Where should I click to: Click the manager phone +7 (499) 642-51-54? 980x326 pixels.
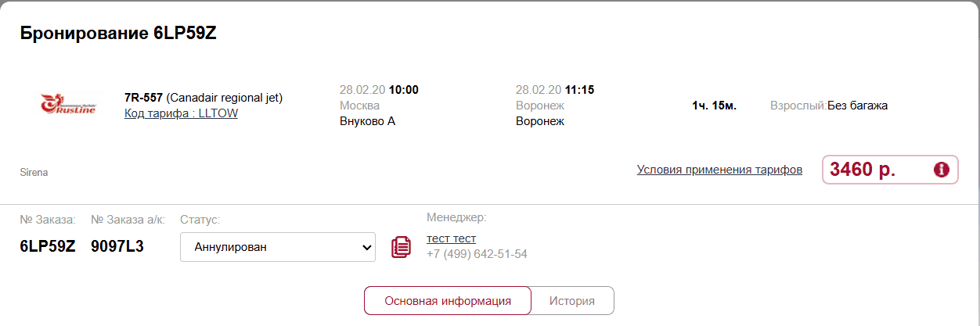tap(477, 254)
